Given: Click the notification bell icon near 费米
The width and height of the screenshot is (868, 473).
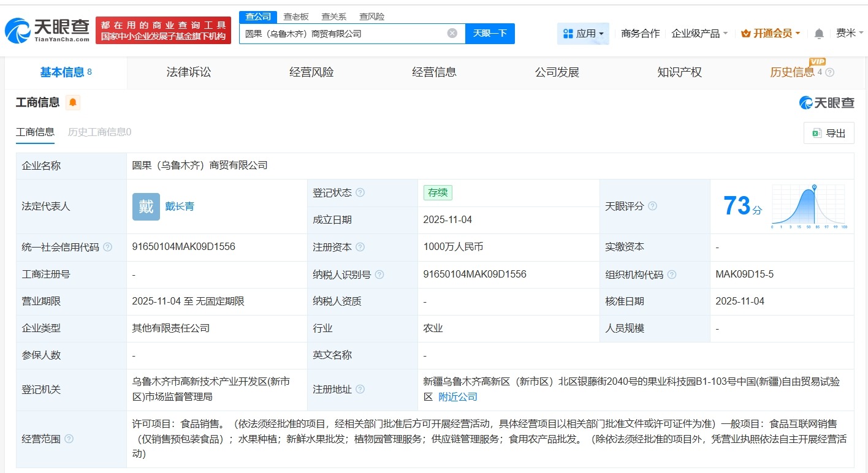Looking at the screenshot, I should pos(818,34).
